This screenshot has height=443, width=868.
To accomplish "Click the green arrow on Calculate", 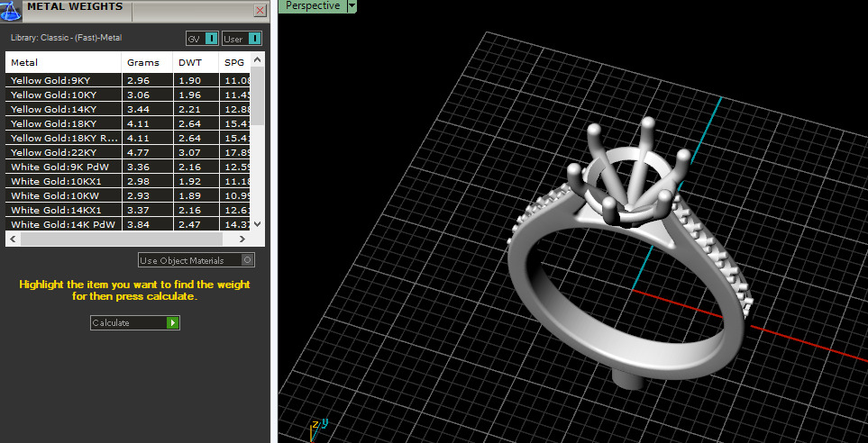I will [x=173, y=322].
